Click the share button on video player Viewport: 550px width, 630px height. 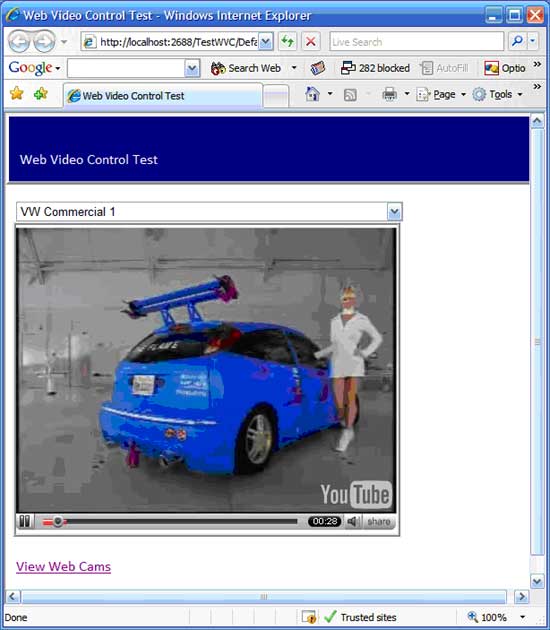coord(379,522)
